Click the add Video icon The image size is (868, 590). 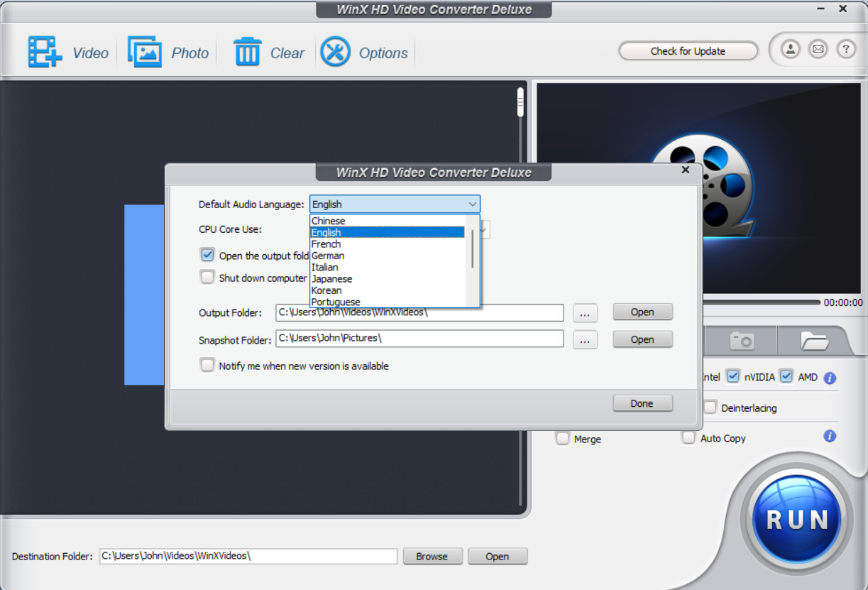pos(45,52)
